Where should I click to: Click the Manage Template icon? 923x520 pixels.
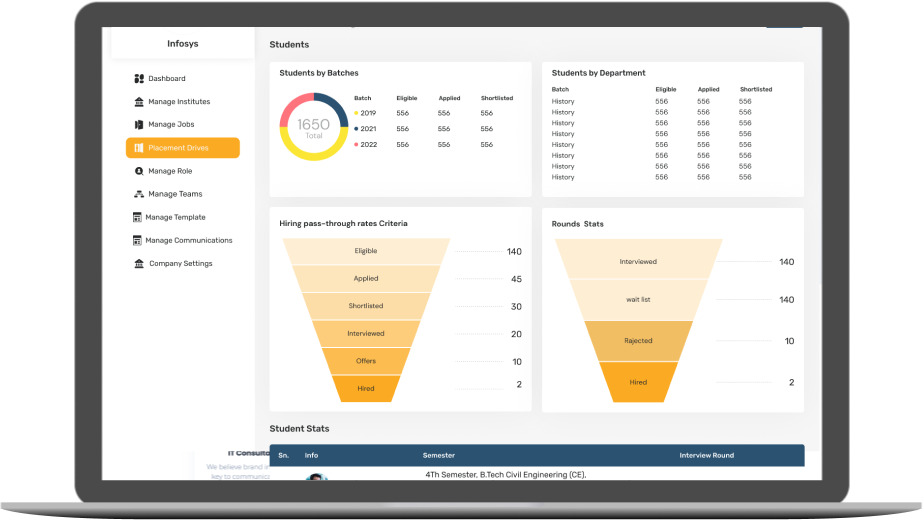(137, 217)
